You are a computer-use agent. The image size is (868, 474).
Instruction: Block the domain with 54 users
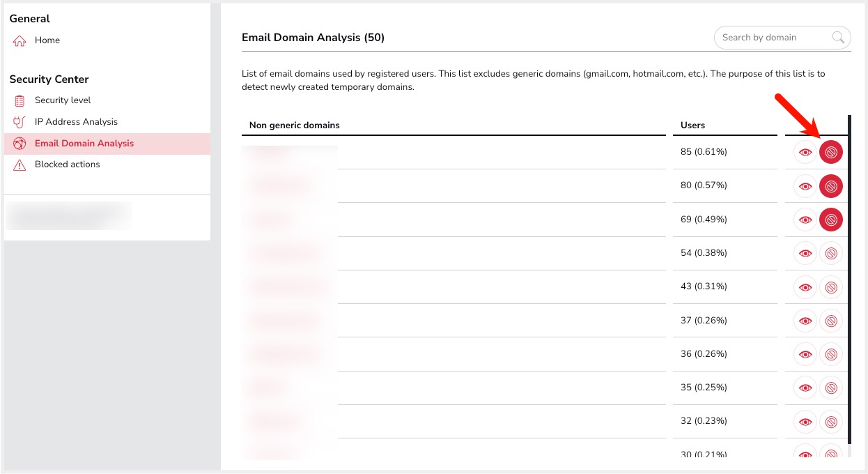click(x=831, y=253)
